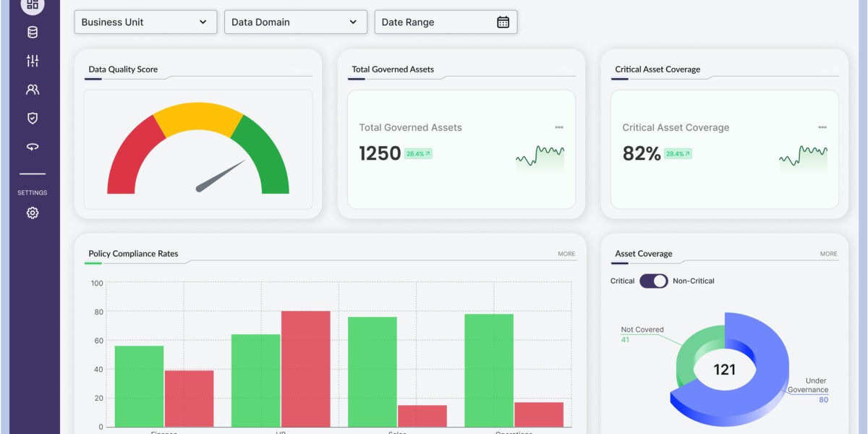Image resolution: width=868 pixels, height=434 pixels.
Task: Click the circular sync arrow sidebar icon
Action: (x=33, y=147)
